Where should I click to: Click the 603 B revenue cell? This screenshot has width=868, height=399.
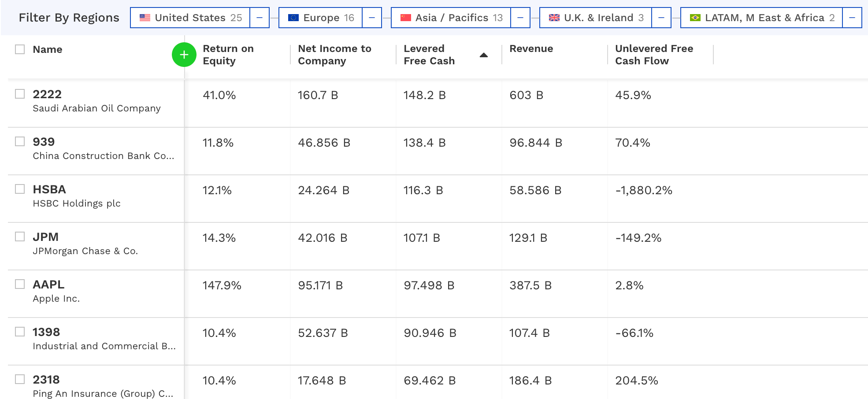tap(526, 95)
